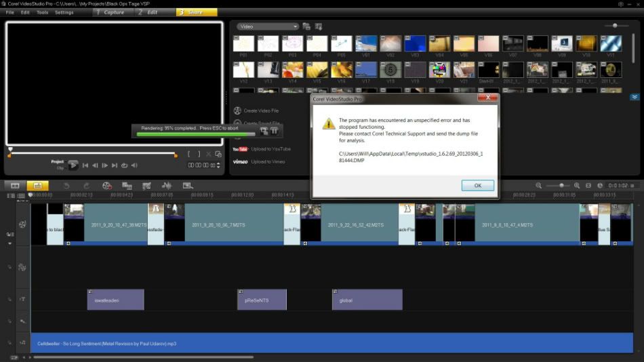Click the Zoom in timeline icon
The image size is (644, 362).
(x=578, y=185)
